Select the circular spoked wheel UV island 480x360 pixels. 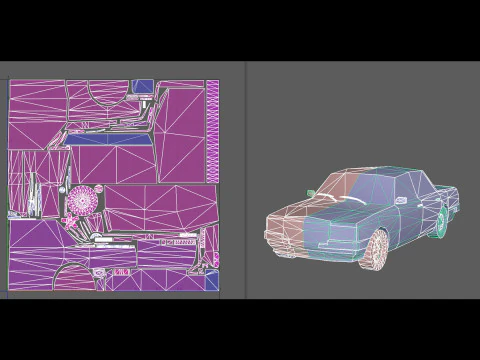coord(83,200)
